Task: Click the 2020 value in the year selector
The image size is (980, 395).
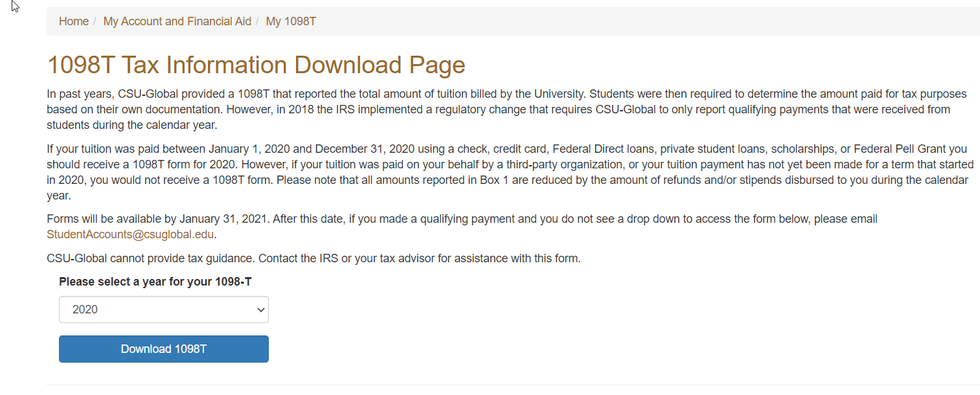Action: pyautogui.click(x=85, y=310)
